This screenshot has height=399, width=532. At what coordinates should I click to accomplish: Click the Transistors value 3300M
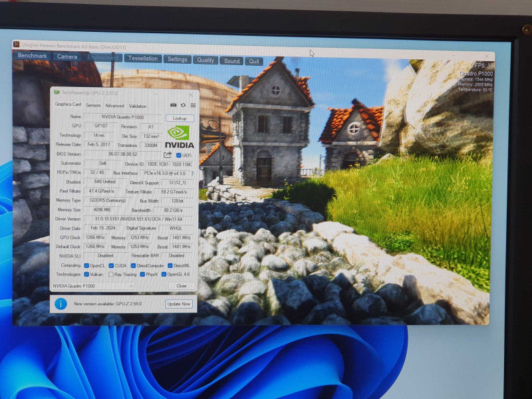[151, 145]
